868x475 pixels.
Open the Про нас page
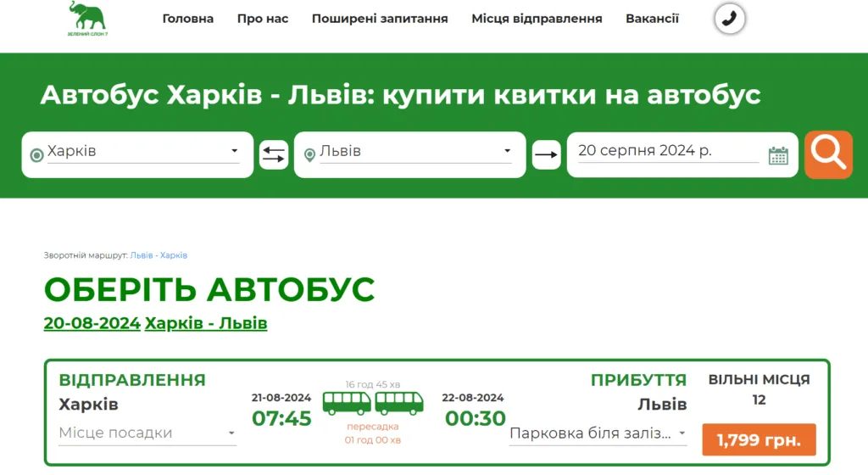point(263,19)
